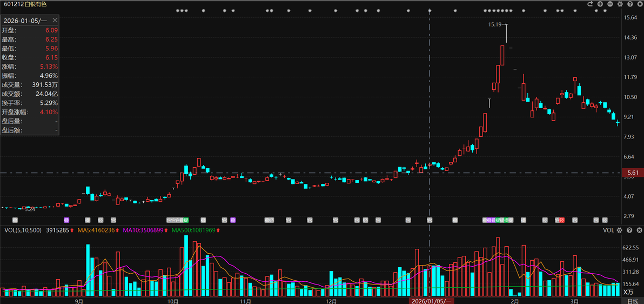Open the VOL indicator settings gear
644x304 pixels.
[x=620, y=230]
